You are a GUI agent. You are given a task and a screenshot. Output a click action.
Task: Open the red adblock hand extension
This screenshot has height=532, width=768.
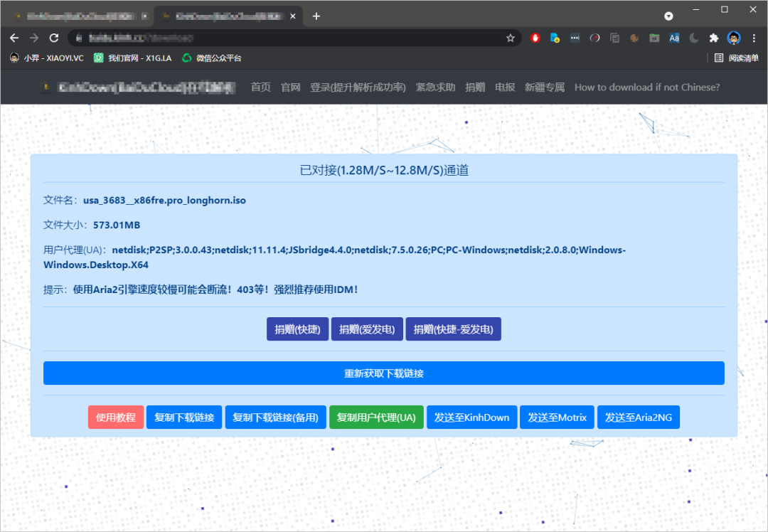(535, 38)
